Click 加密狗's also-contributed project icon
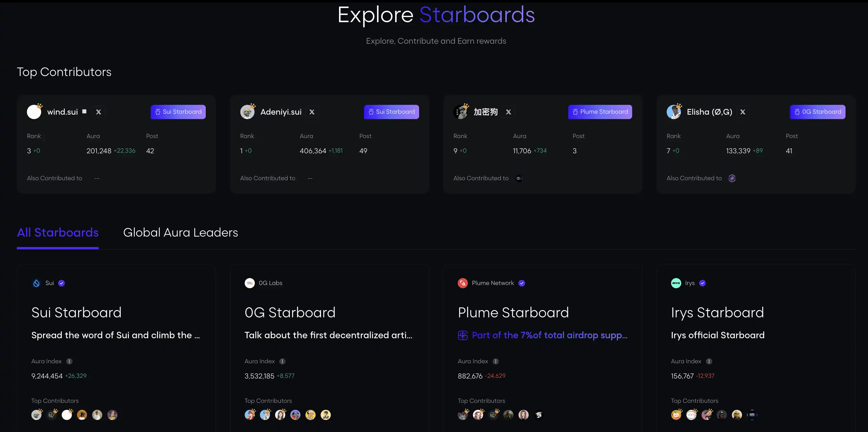Screen dimensions: 868x432 click(519, 178)
